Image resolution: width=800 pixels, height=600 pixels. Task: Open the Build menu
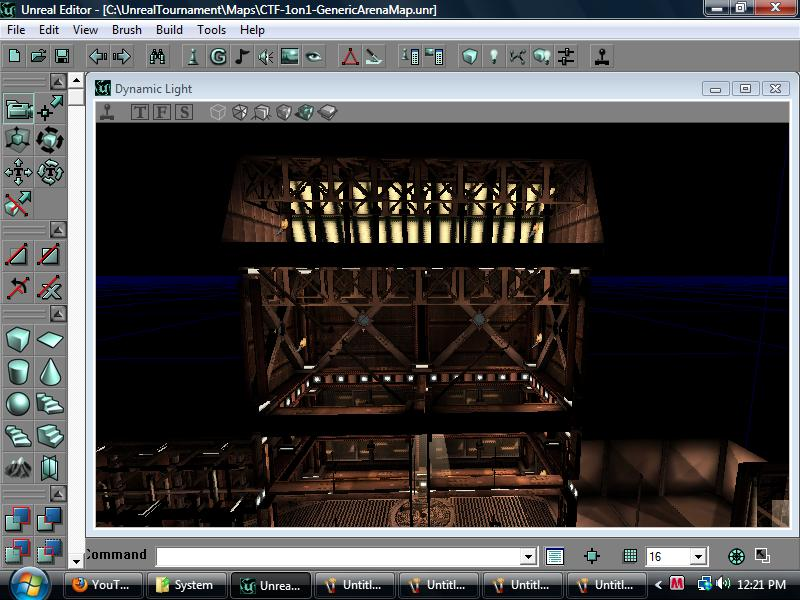pos(169,30)
